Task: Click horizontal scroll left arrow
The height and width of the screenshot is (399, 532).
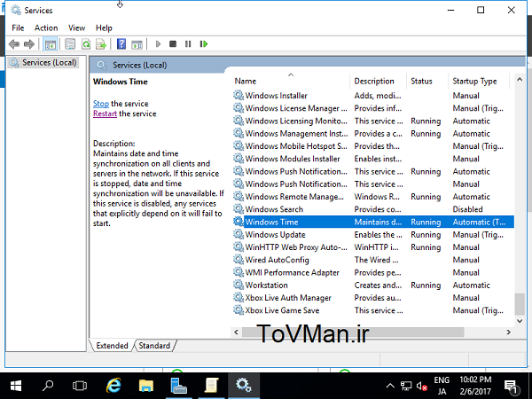Action: (x=236, y=332)
